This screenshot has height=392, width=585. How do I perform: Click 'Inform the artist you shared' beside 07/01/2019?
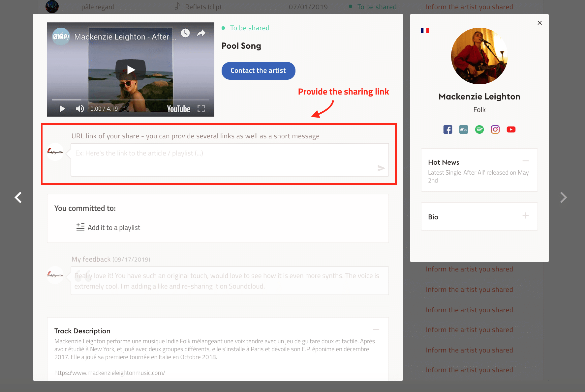click(469, 7)
